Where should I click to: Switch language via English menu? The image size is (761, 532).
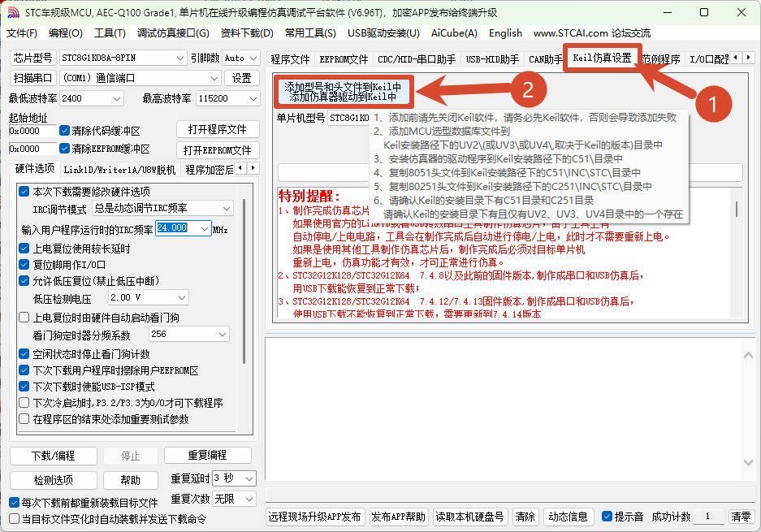click(x=505, y=33)
